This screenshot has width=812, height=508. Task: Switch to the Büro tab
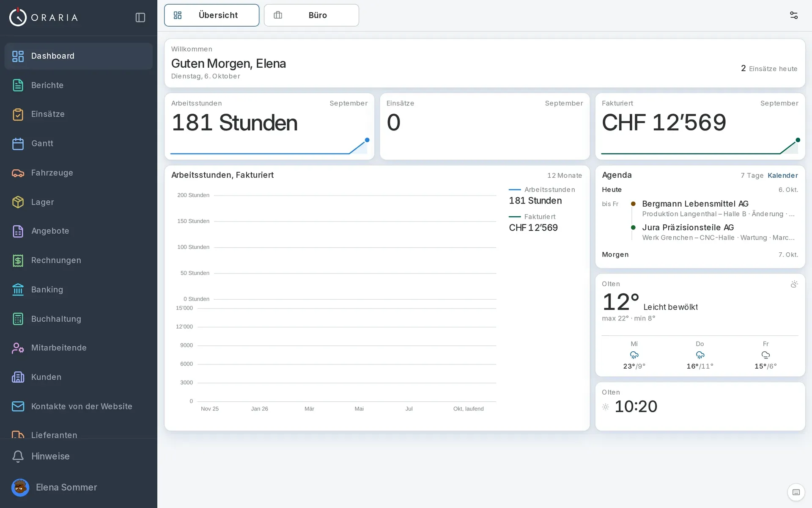point(311,15)
